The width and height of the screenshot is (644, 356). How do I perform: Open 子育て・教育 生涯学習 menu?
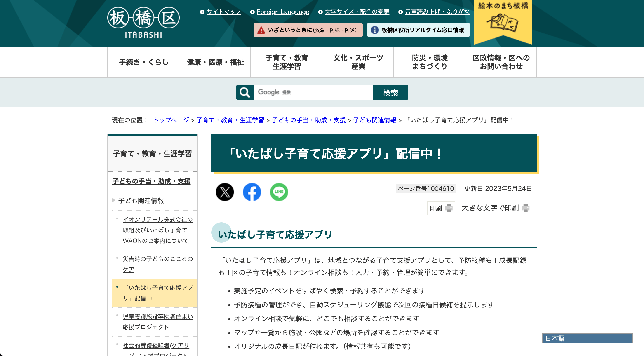(x=286, y=62)
